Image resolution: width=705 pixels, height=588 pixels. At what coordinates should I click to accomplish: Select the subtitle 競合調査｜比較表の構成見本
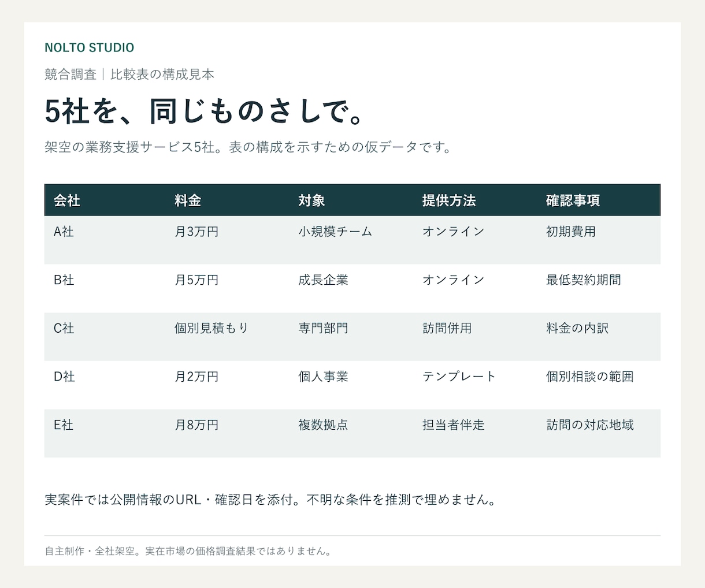pos(129,74)
